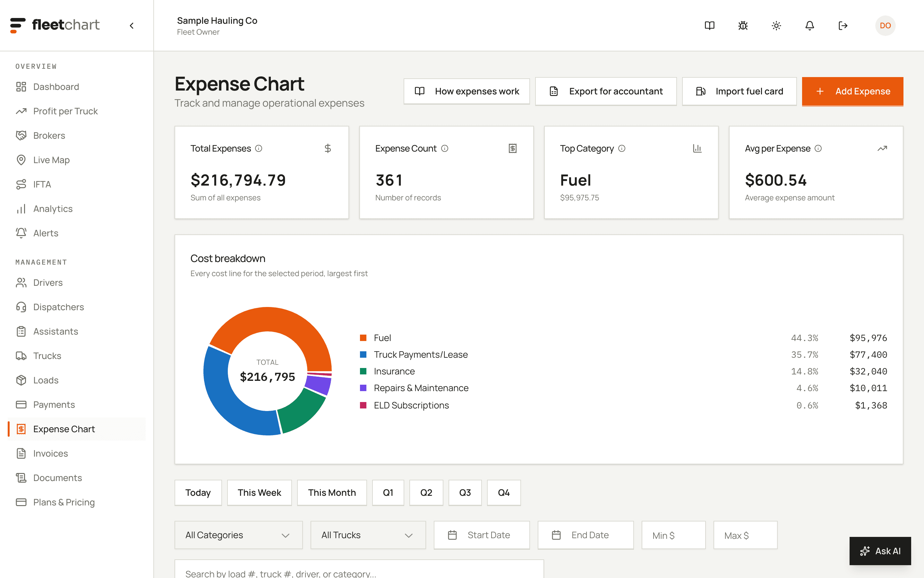The height and width of the screenshot is (578, 924).
Task: Open Analytics in the sidebar
Action: pyautogui.click(x=76, y=209)
